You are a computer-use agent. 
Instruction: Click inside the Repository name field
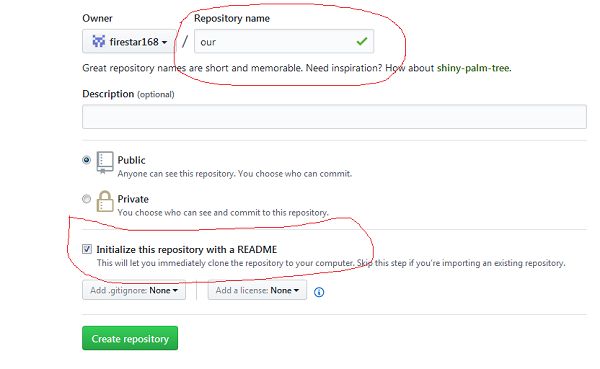[x=284, y=41]
